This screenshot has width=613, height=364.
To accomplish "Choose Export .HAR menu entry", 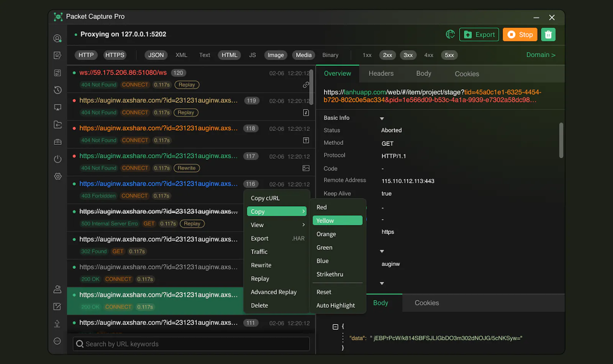I will (277, 238).
